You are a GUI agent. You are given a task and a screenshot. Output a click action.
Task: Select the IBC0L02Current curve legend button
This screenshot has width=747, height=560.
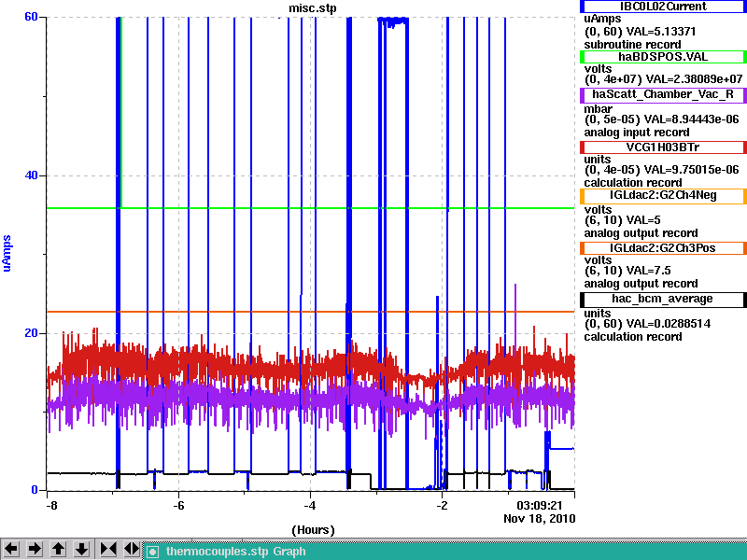(x=663, y=7)
